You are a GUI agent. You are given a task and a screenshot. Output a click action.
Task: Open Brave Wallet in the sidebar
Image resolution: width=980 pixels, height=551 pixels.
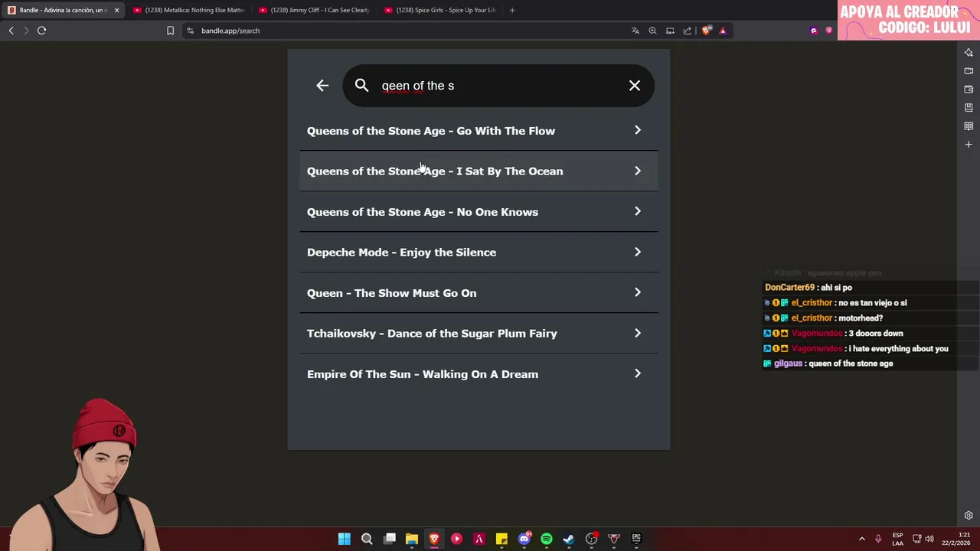969,90
